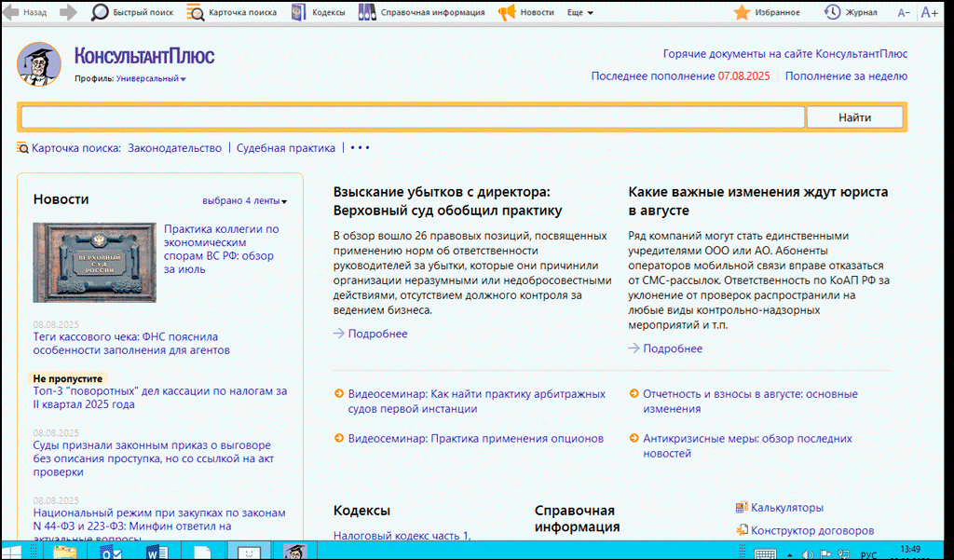Open Избранное text in toolbar
The height and width of the screenshot is (560, 954).
pyautogui.click(x=778, y=12)
